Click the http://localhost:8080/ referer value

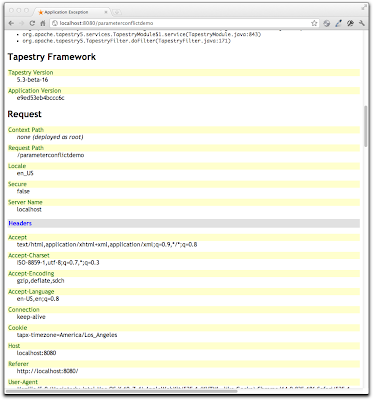[x=48, y=371]
